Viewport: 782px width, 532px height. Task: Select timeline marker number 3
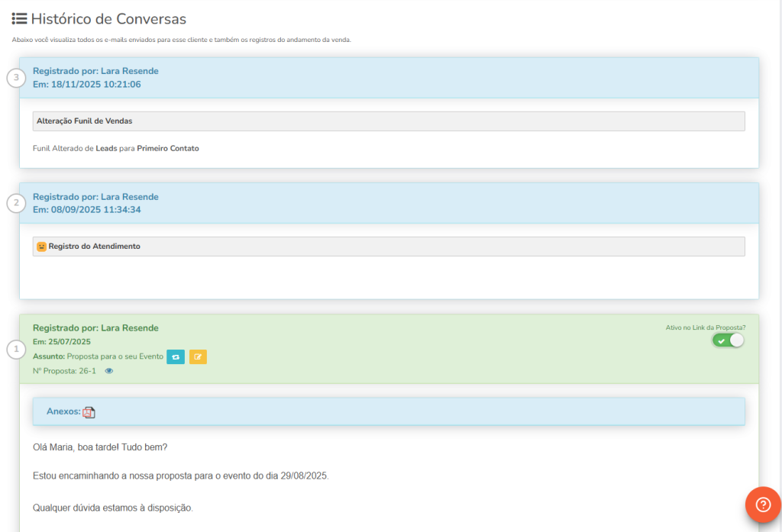17,78
